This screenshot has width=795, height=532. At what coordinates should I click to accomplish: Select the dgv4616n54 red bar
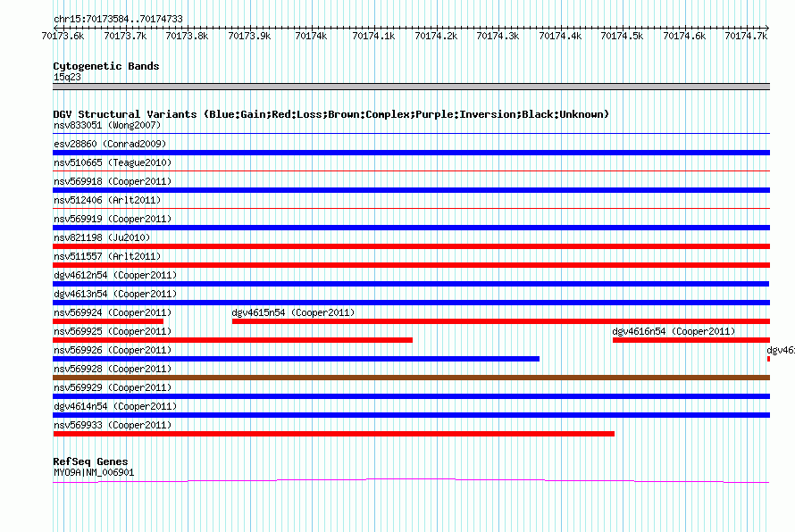click(691, 340)
